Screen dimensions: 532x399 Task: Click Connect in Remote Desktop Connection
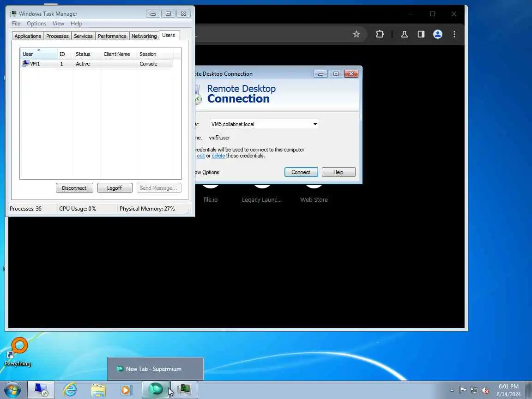[x=301, y=172]
